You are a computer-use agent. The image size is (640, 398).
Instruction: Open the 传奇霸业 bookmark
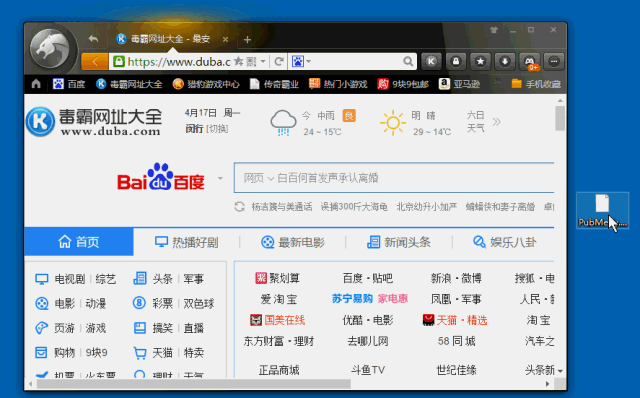(274, 84)
